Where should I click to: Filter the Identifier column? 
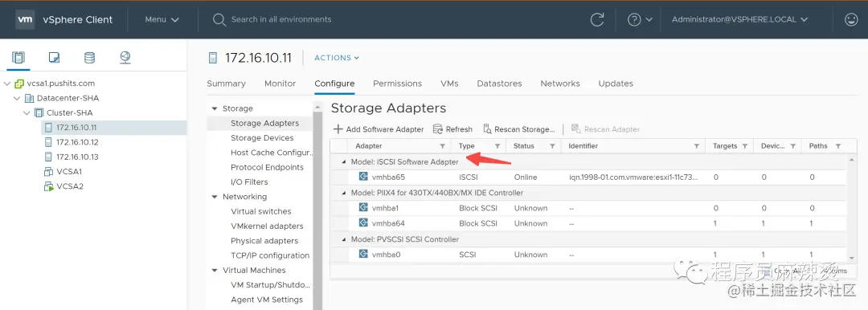696,146
